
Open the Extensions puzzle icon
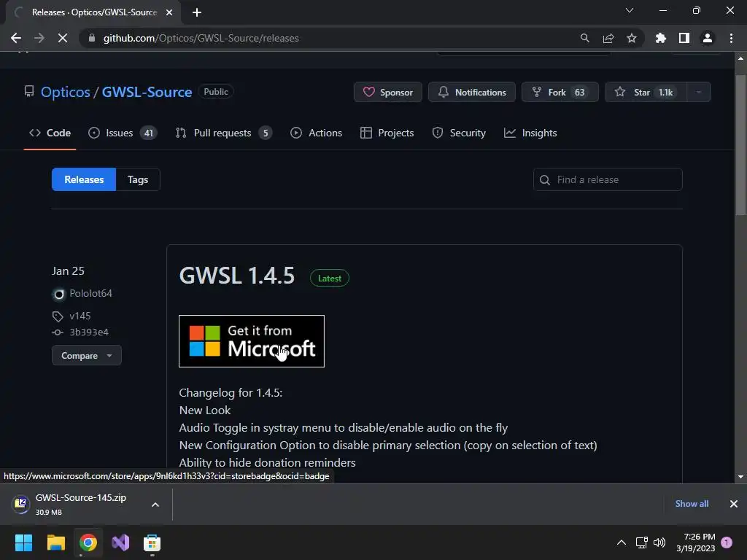pos(661,38)
